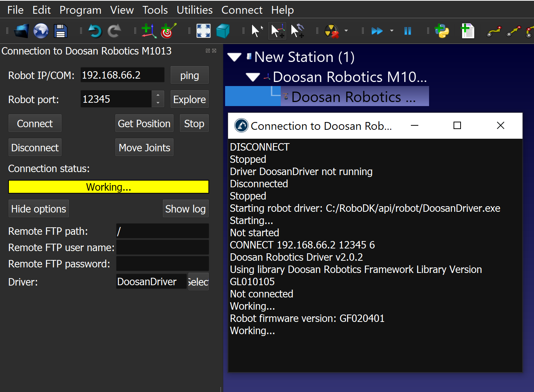Open the Connect menu
The width and height of the screenshot is (534, 392).
coord(242,10)
